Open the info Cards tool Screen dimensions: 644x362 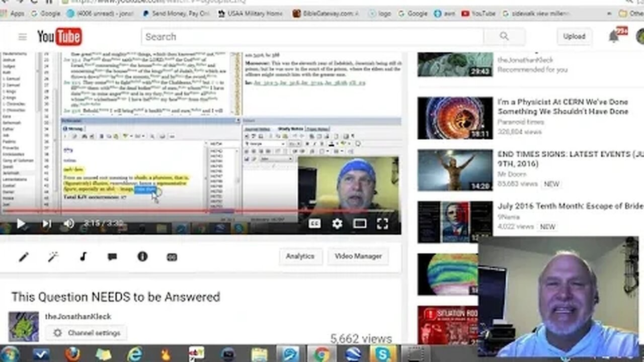[142, 257]
